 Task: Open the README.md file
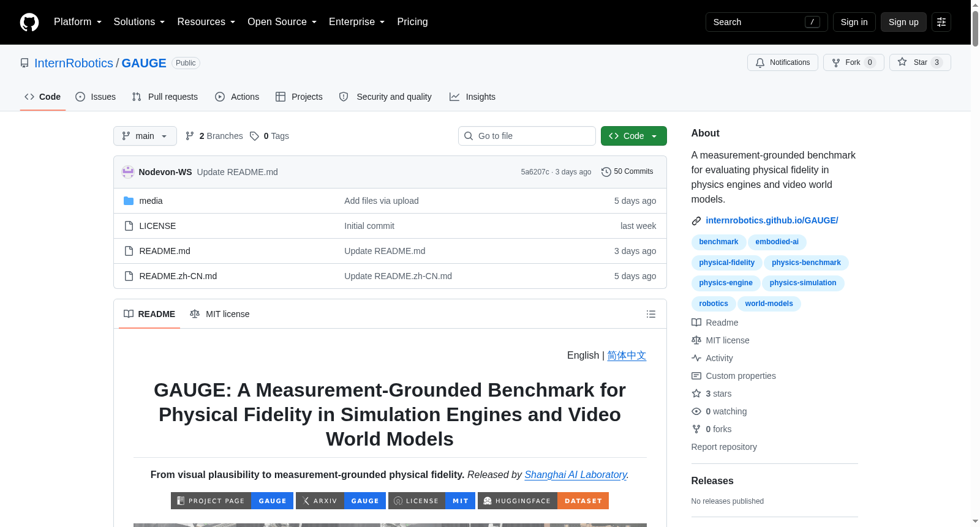click(165, 251)
